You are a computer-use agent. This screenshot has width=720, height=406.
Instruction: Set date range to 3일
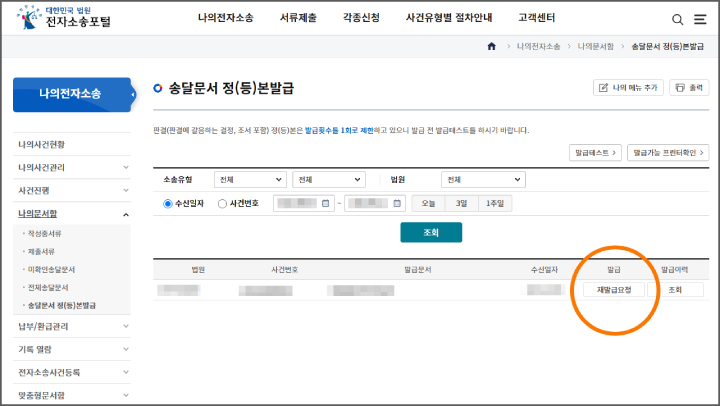(x=461, y=203)
